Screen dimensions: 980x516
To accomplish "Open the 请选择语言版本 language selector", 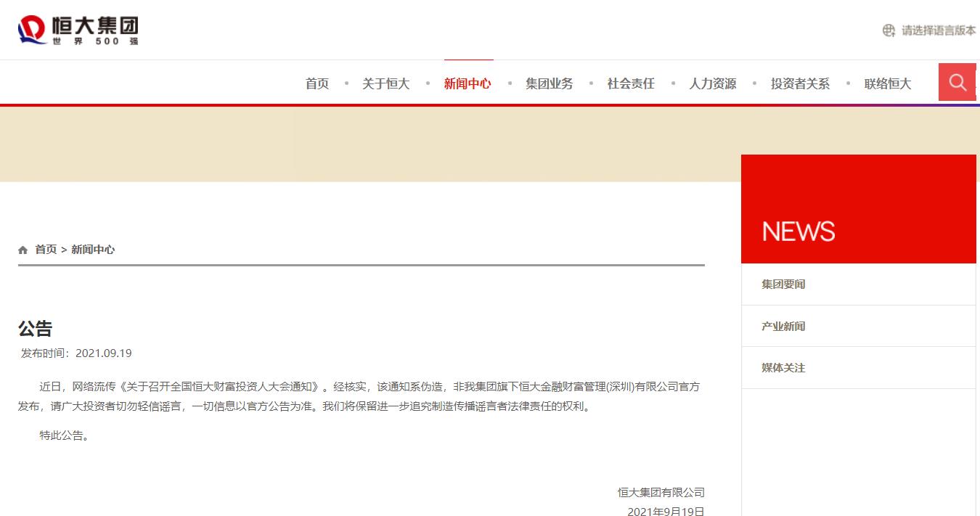I will pyautogui.click(x=939, y=30).
